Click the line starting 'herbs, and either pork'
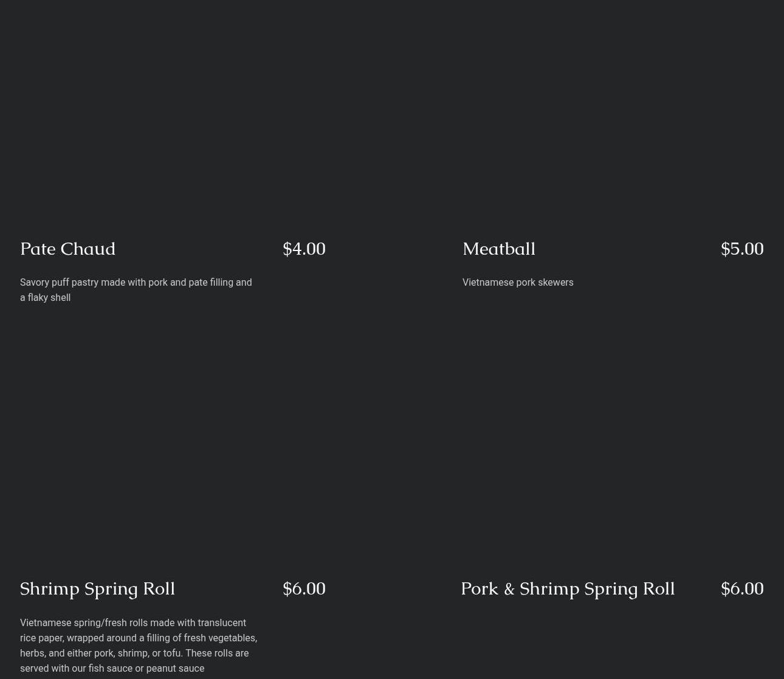 click(134, 653)
